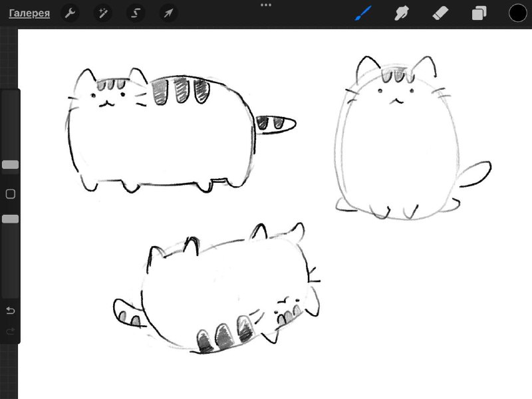Open the Layers panel
The width and height of the screenshot is (532, 399).
pos(479,13)
